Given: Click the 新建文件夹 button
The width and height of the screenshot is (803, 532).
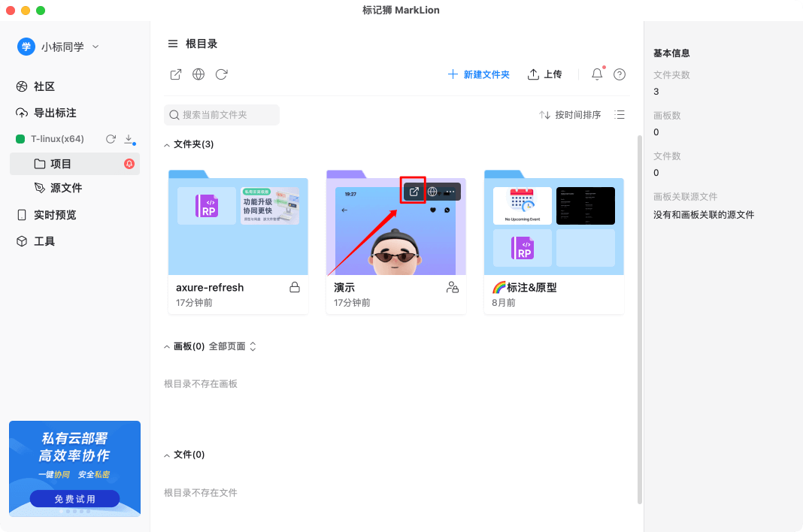Looking at the screenshot, I should coord(478,74).
